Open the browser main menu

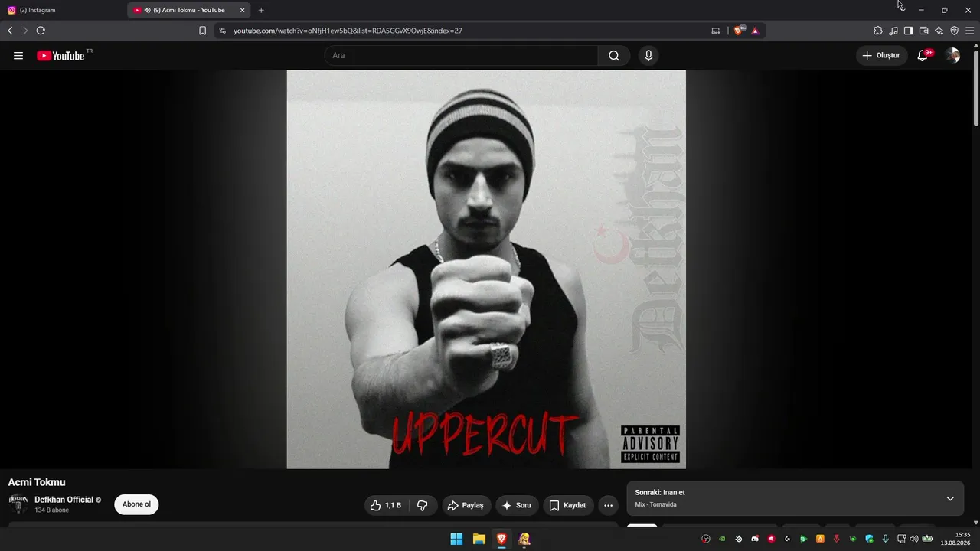pos(970,31)
